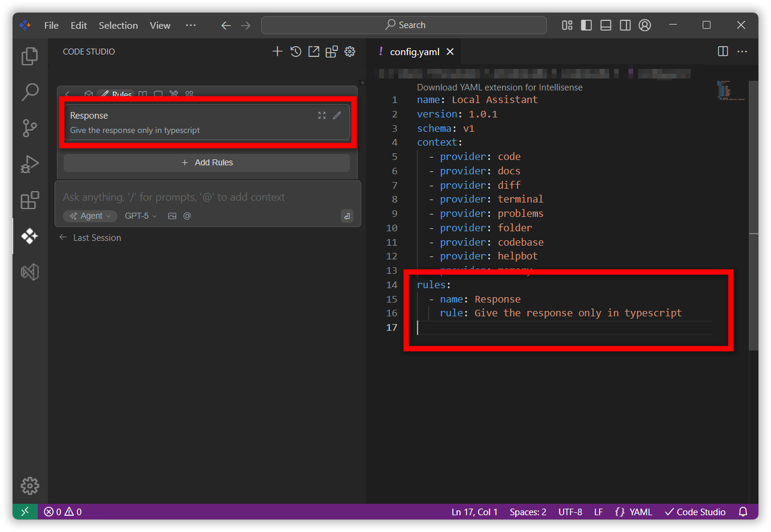The height and width of the screenshot is (532, 771).
Task: Open the Extensions view in activity bar
Action: (30, 200)
